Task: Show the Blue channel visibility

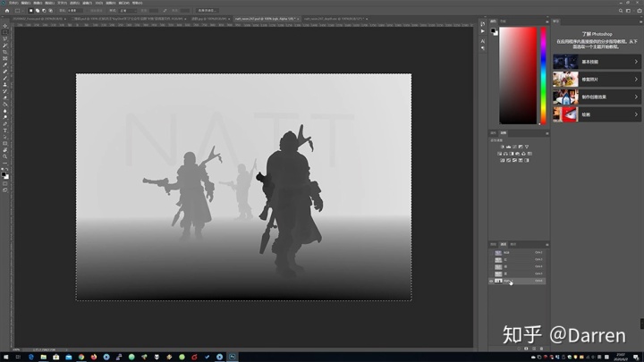Action: pos(491,274)
